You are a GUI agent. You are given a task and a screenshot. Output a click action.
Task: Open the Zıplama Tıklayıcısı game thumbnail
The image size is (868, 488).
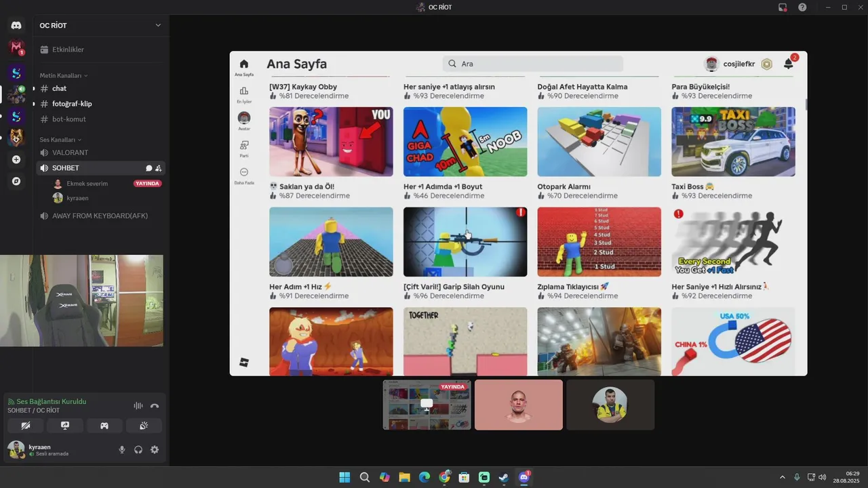pos(599,242)
